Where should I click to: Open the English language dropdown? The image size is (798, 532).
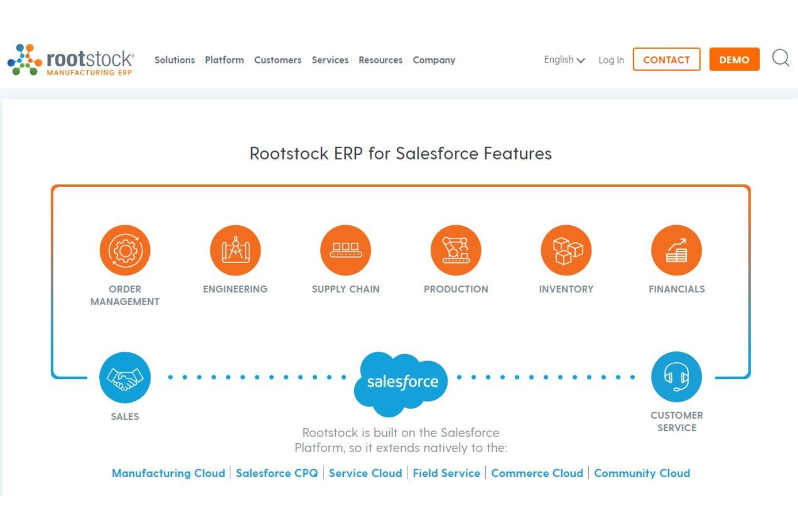point(564,60)
